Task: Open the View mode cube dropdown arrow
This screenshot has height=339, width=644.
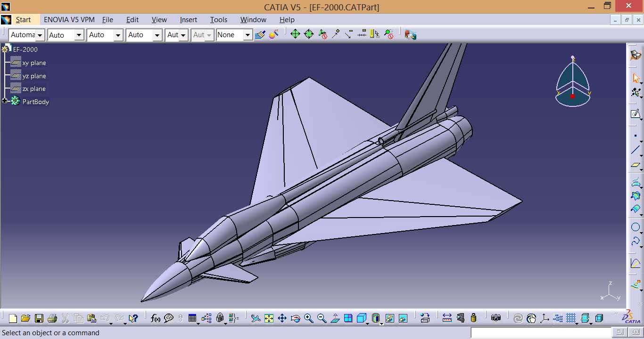Action: pyautogui.click(x=381, y=323)
